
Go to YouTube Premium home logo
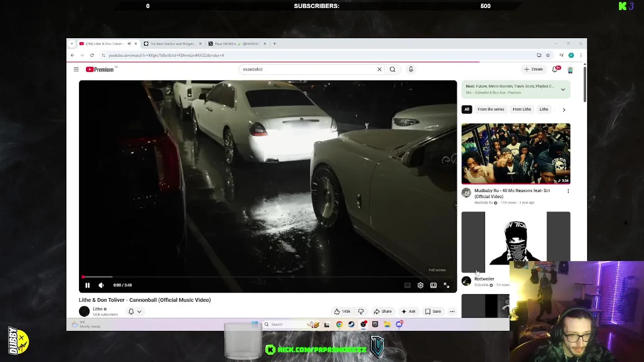(x=100, y=69)
